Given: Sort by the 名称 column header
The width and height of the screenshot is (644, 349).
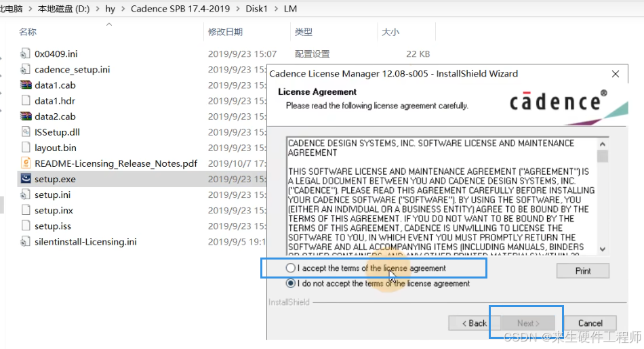Looking at the screenshot, I should [28, 32].
